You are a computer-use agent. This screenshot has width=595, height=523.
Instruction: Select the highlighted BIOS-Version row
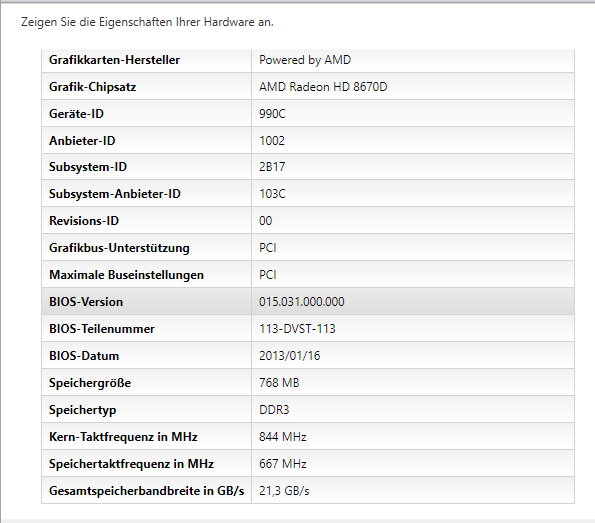(x=308, y=301)
